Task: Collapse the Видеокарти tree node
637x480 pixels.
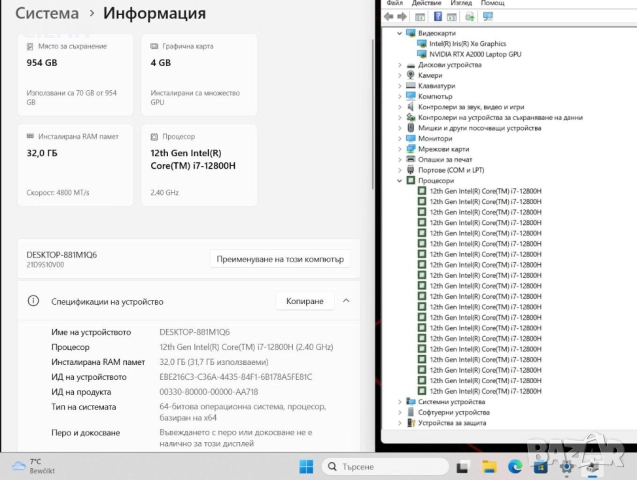Action: [399, 33]
